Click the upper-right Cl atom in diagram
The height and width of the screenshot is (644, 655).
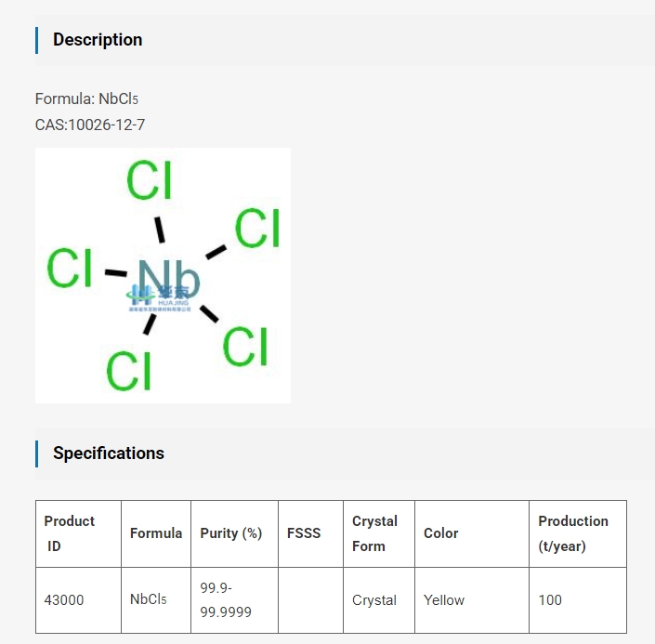pos(257,229)
